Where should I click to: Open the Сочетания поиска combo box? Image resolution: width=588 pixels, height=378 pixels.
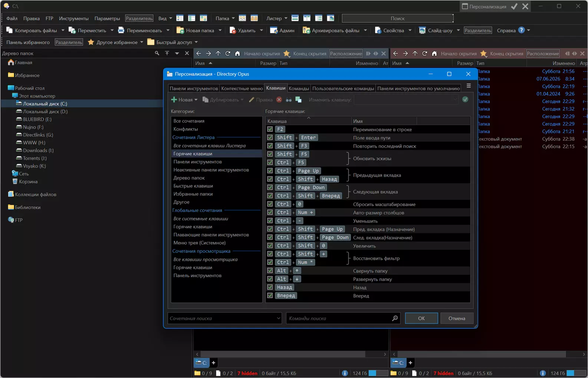click(x=224, y=318)
